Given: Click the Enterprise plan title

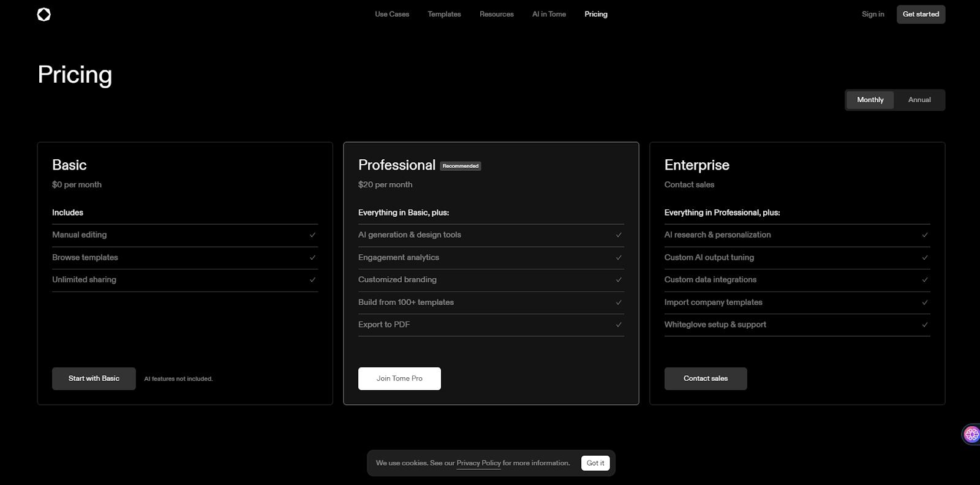Looking at the screenshot, I should (697, 165).
